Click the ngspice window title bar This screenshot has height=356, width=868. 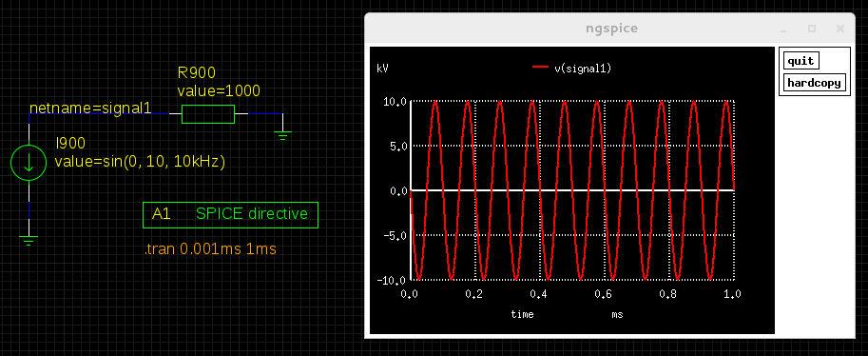click(610, 29)
